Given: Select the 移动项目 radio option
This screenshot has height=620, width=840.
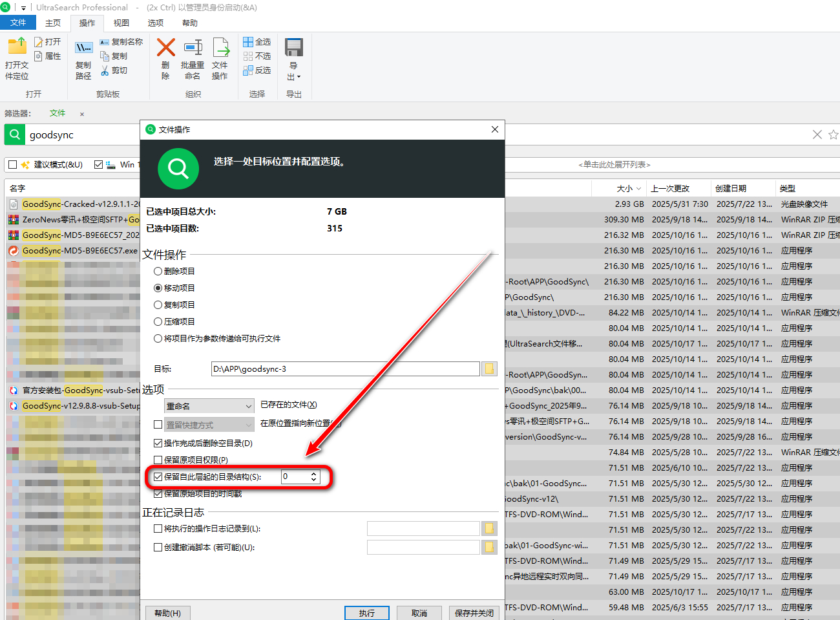Looking at the screenshot, I should (x=158, y=288).
